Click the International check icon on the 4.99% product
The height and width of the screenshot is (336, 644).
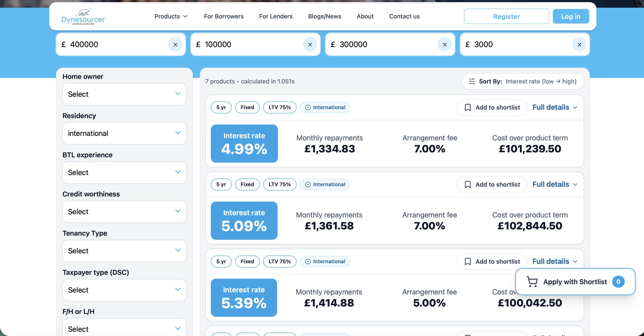pos(308,108)
